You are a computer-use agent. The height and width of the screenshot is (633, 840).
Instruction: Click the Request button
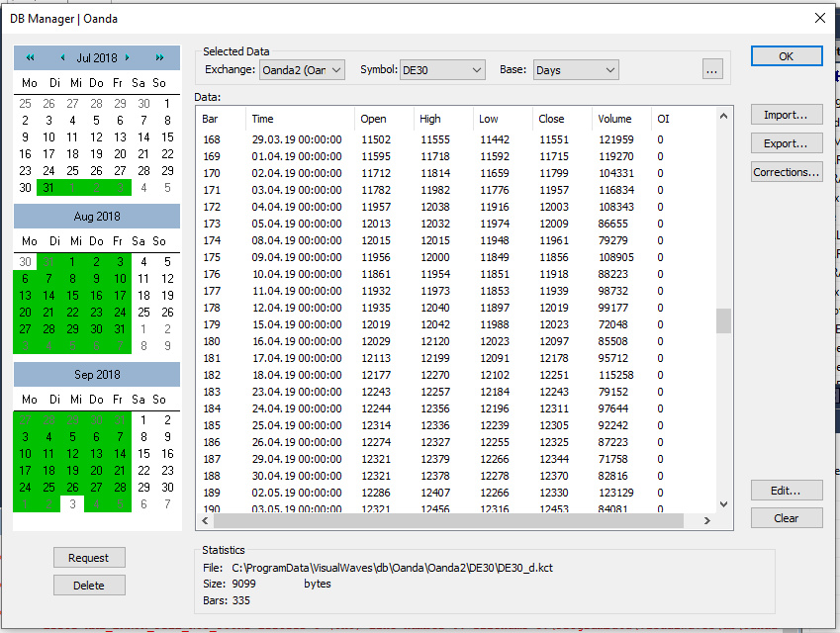pos(89,558)
